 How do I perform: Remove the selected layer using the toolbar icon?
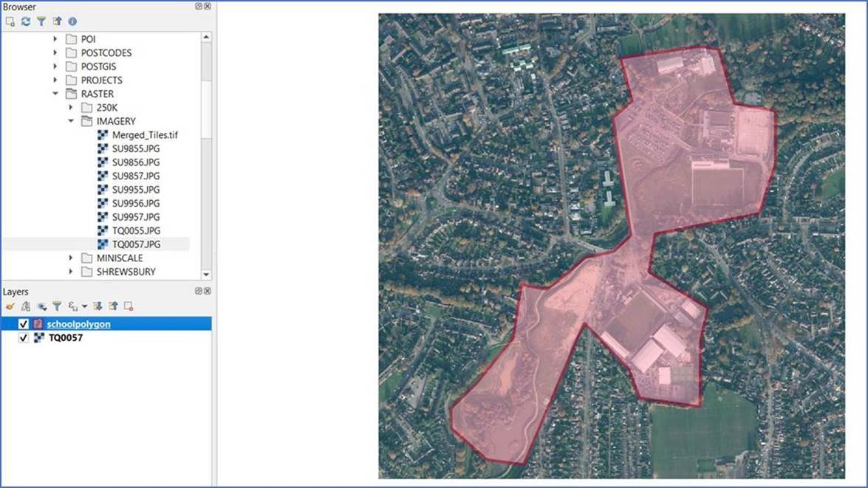tap(128, 305)
